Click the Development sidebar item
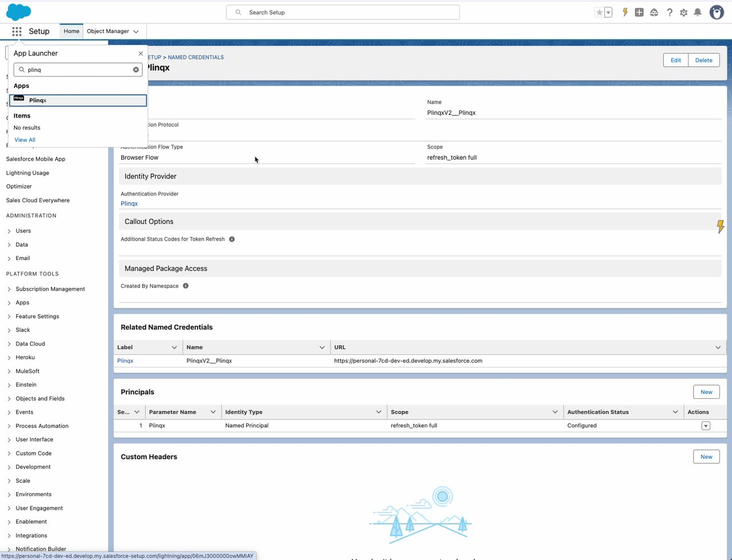The width and height of the screenshot is (732, 560). coord(33,467)
